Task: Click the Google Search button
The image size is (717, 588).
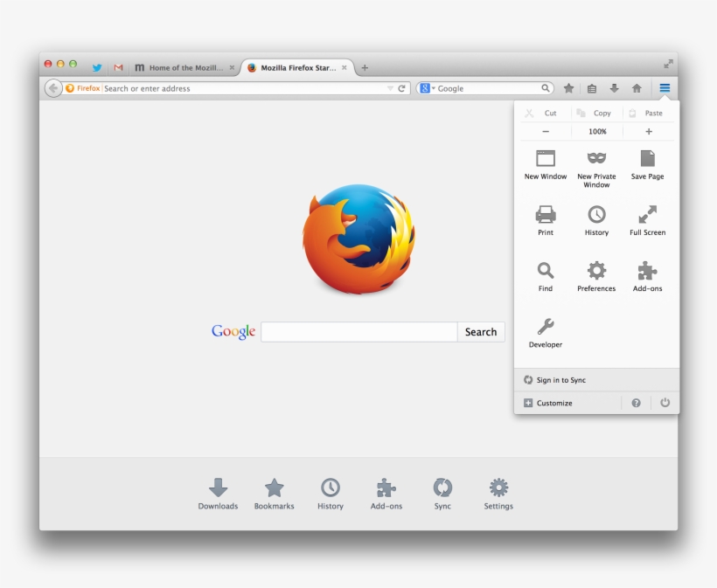Action: 481,332
